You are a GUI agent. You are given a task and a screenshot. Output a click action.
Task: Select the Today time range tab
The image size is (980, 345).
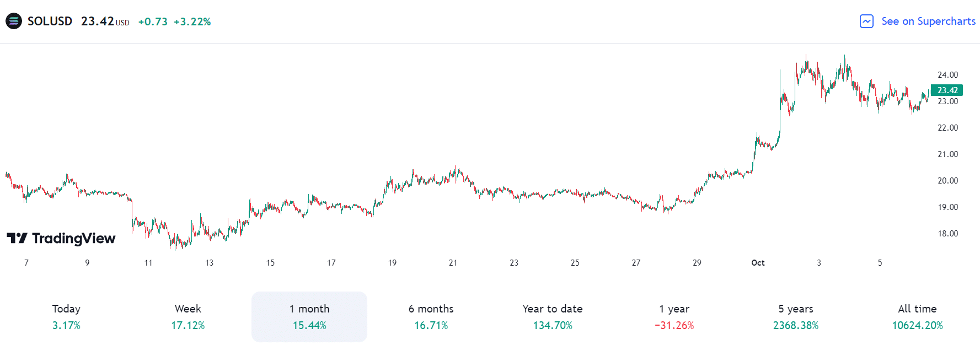[66, 317]
